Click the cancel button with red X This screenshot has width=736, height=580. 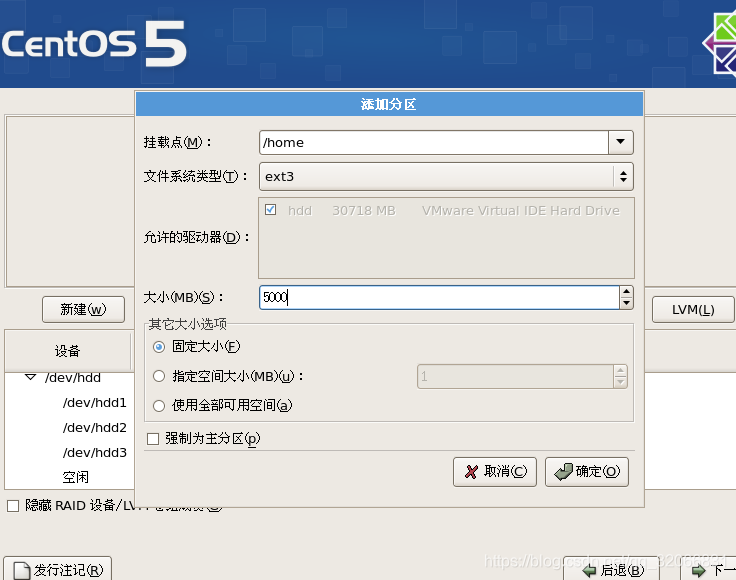[x=495, y=472]
